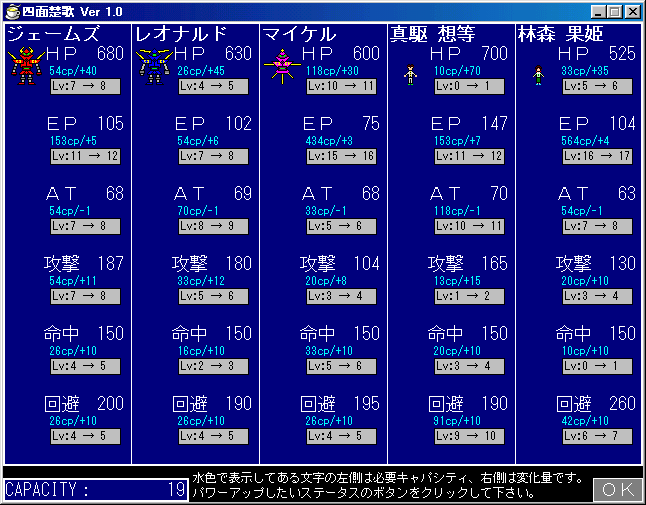The image size is (646, 505).
Task: Click レオナルド AT cost text 70cp/-1
Action: pos(198,211)
